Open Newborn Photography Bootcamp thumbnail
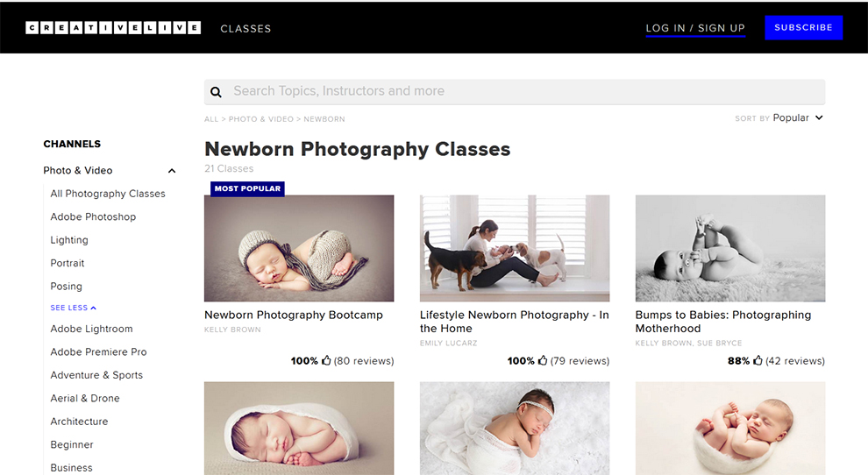The height and width of the screenshot is (475, 868). coord(299,248)
